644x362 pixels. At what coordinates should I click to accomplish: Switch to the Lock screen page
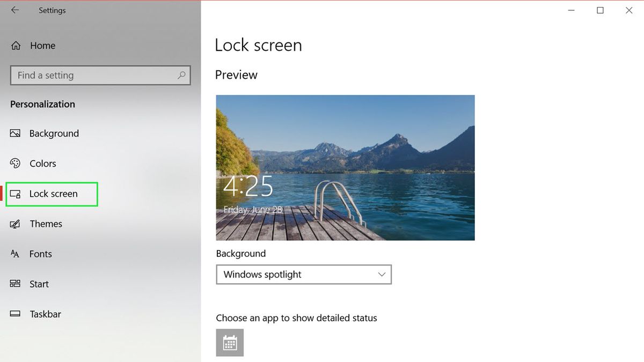51,194
